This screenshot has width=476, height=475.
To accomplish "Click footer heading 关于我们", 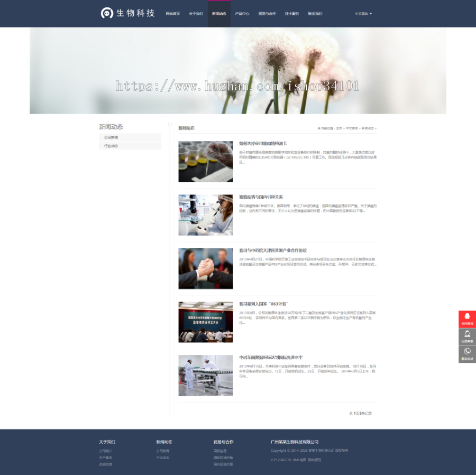I will coord(107,442).
